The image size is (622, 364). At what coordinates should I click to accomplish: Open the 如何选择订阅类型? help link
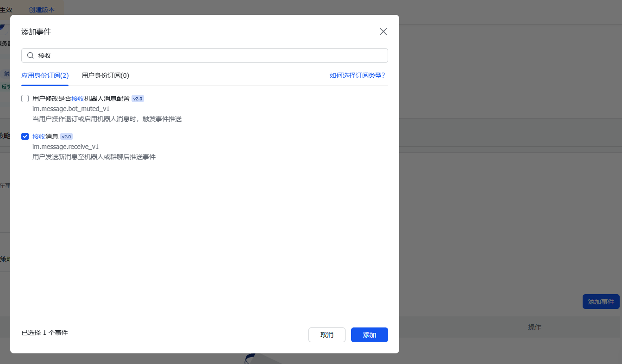(357, 75)
